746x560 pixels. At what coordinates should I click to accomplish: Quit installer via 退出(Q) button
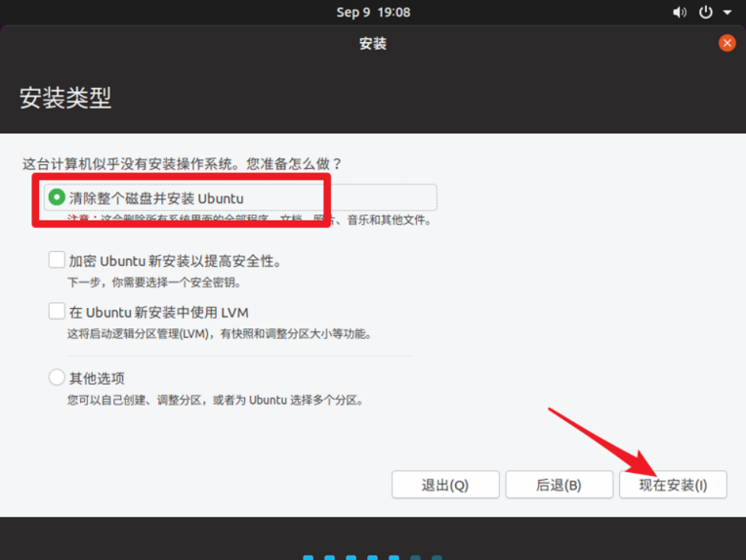(445, 485)
